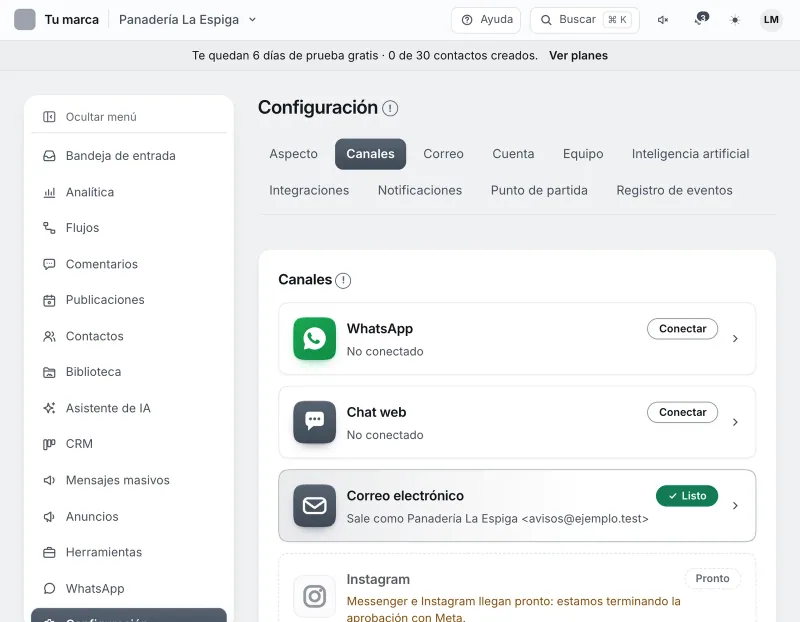
Task: Click the sidebar WhatsApp chat icon
Action: pyautogui.click(x=49, y=588)
